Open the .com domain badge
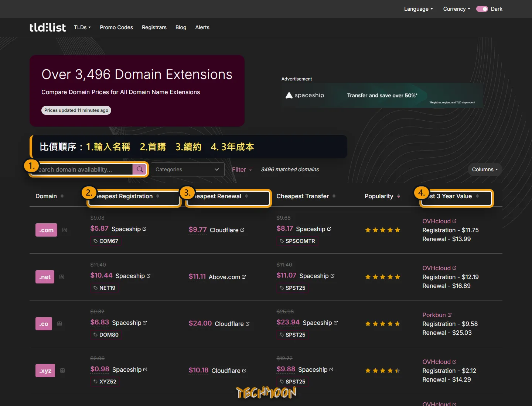The height and width of the screenshot is (406, 532). point(46,230)
